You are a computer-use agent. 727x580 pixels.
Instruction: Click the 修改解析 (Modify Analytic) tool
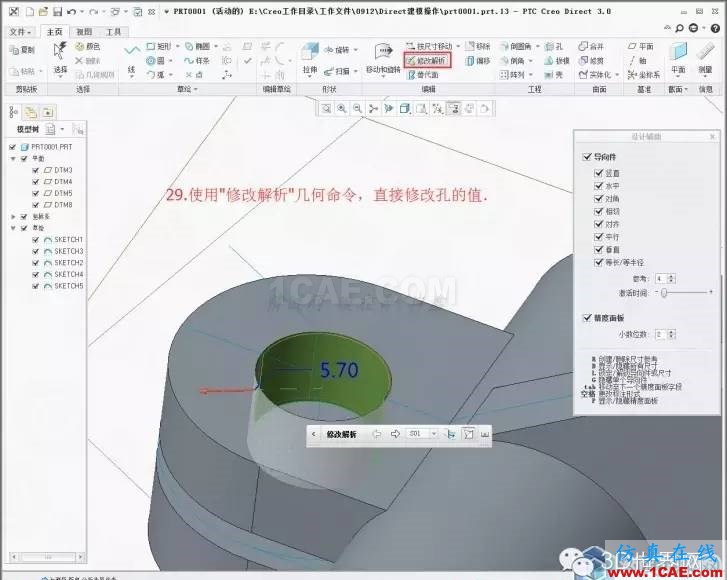(x=427, y=61)
